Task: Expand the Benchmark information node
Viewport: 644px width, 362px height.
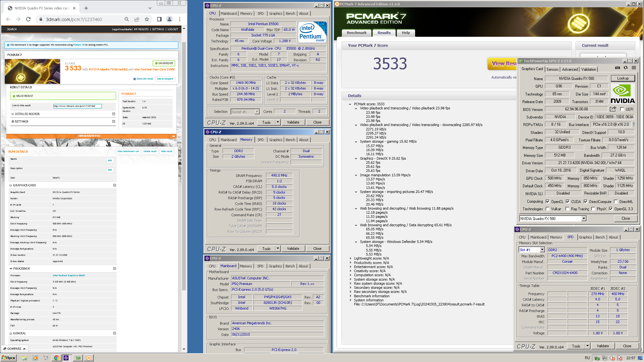Action: [x=350, y=296]
